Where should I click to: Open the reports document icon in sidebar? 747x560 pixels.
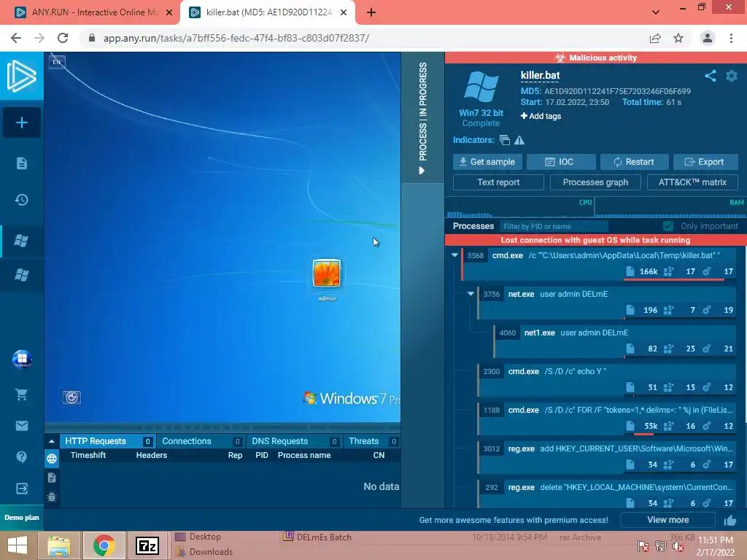pos(21,163)
